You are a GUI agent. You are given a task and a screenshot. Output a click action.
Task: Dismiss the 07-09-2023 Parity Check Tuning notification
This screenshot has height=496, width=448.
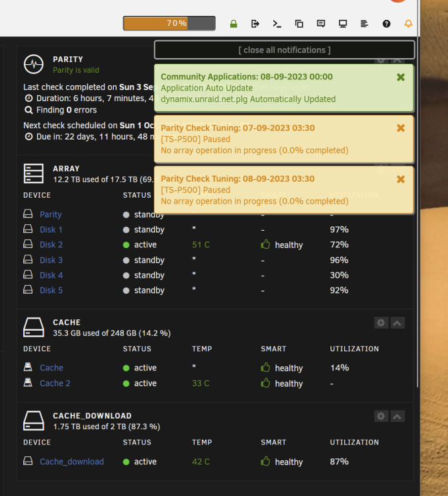pos(401,128)
